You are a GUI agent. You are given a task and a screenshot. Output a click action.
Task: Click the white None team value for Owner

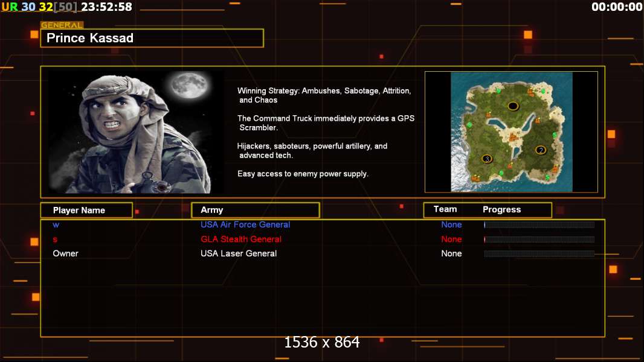click(451, 253)
